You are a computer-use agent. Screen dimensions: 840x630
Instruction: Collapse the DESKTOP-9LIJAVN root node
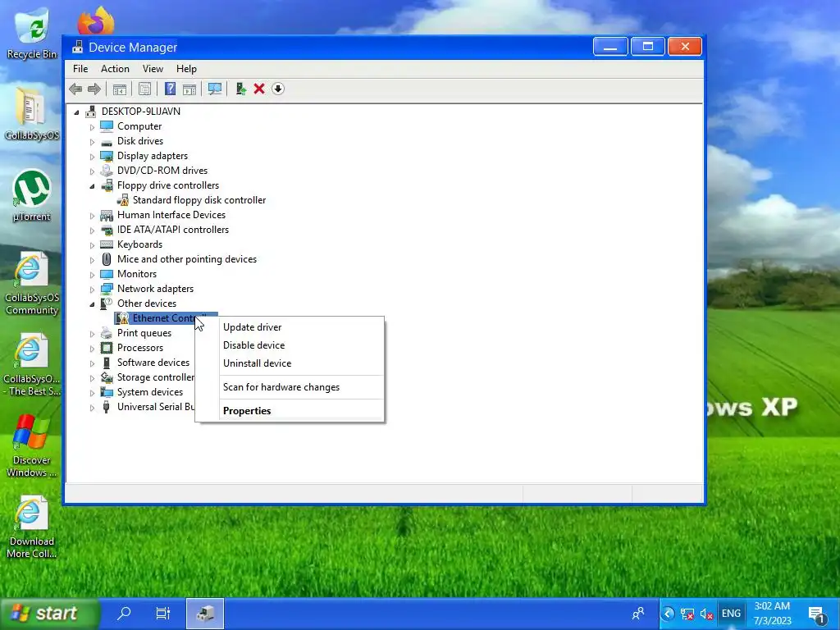coord(76,112)
